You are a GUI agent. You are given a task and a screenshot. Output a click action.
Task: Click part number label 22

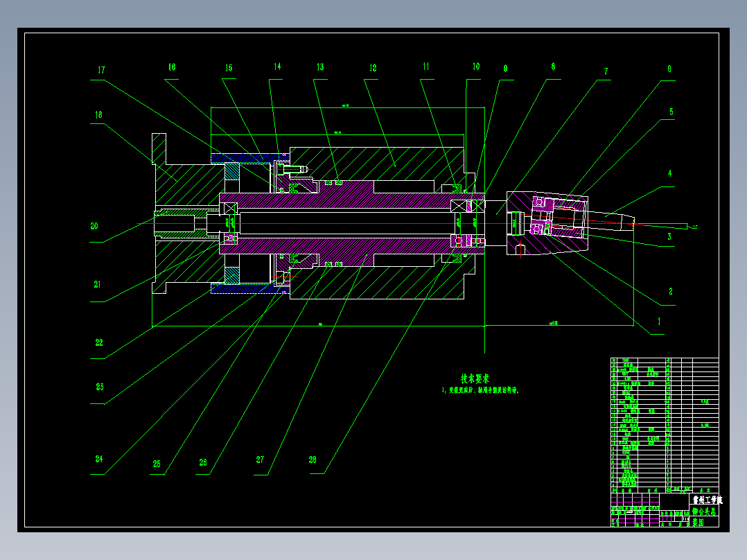[99, 342]
